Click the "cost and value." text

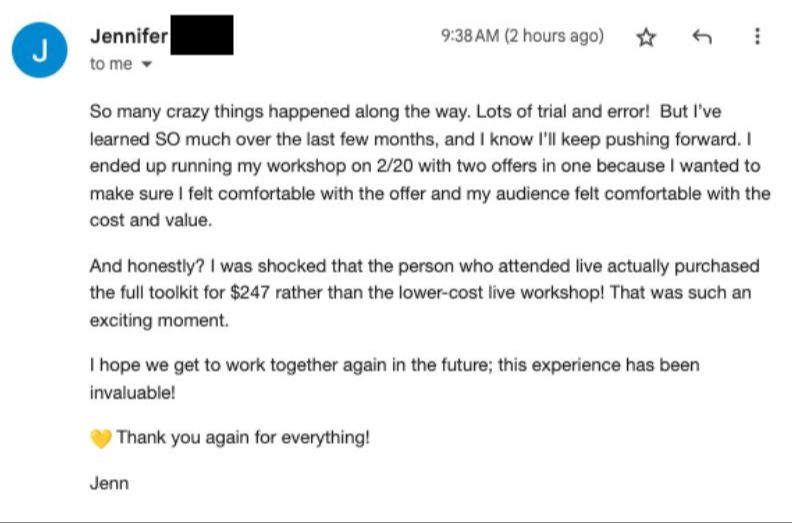(150, 221)
